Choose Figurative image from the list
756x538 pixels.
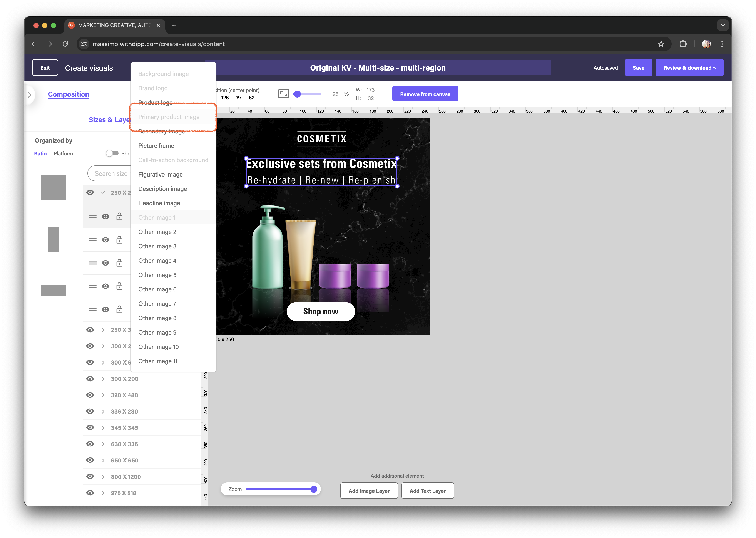[x=173, y=174]
